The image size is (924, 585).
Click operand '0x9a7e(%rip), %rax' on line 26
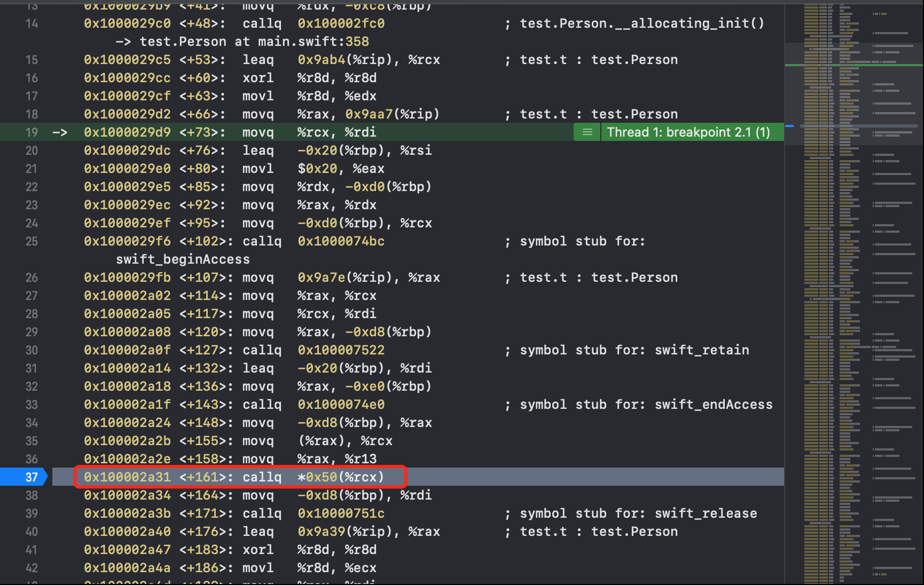pos(369,278)
